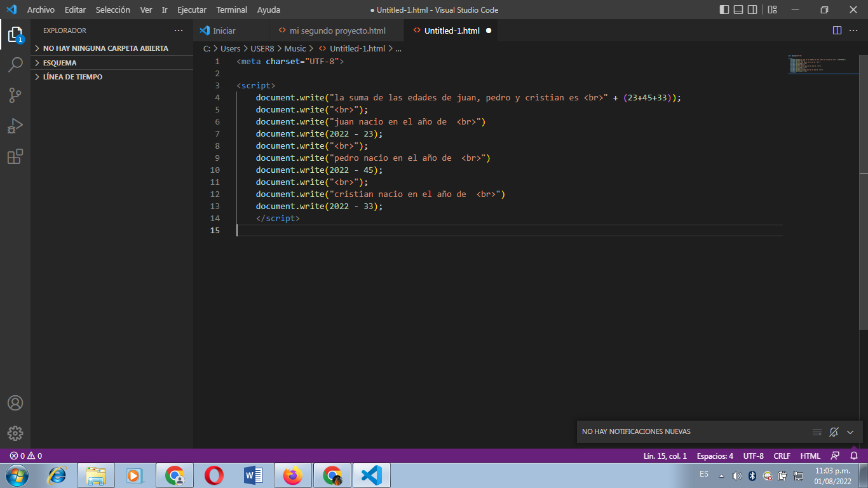Toggle the Panel layout icon

click(x=738, y=10)
